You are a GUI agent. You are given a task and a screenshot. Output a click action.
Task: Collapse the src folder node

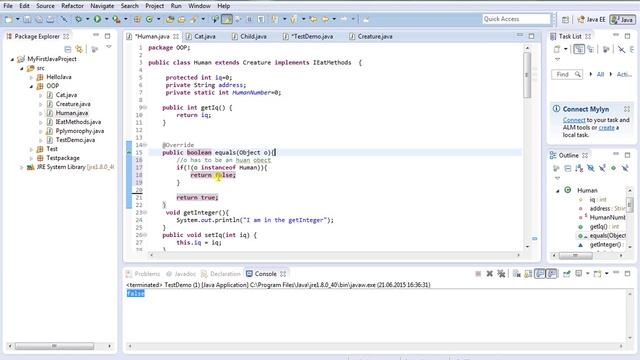point(22,68)
